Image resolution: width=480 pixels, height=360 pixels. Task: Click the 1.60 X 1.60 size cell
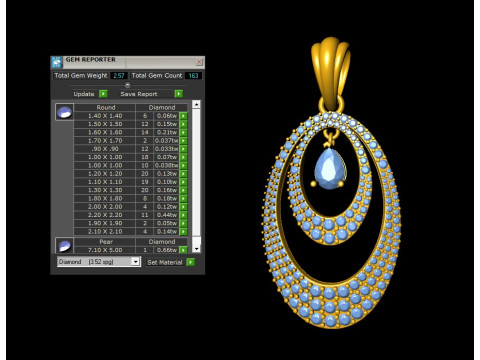[105, 132]
